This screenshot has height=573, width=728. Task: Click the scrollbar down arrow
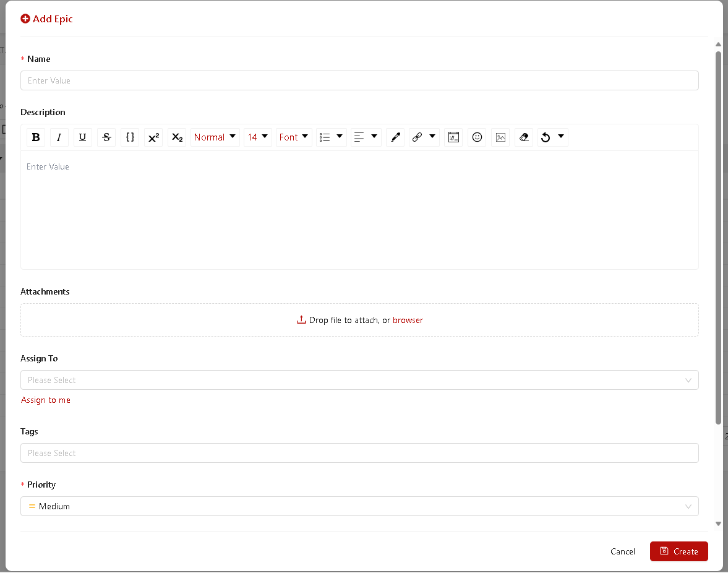[x=718, y=523]
